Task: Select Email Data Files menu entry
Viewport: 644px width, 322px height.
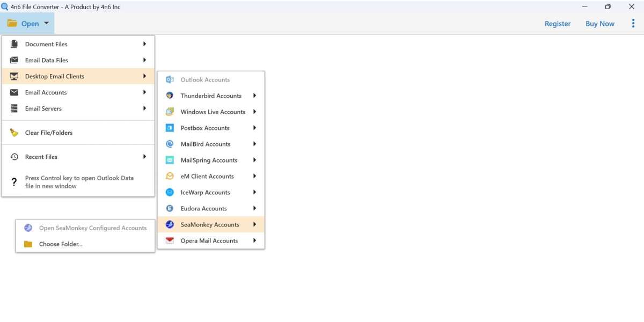Action: (x=78, y=60)
